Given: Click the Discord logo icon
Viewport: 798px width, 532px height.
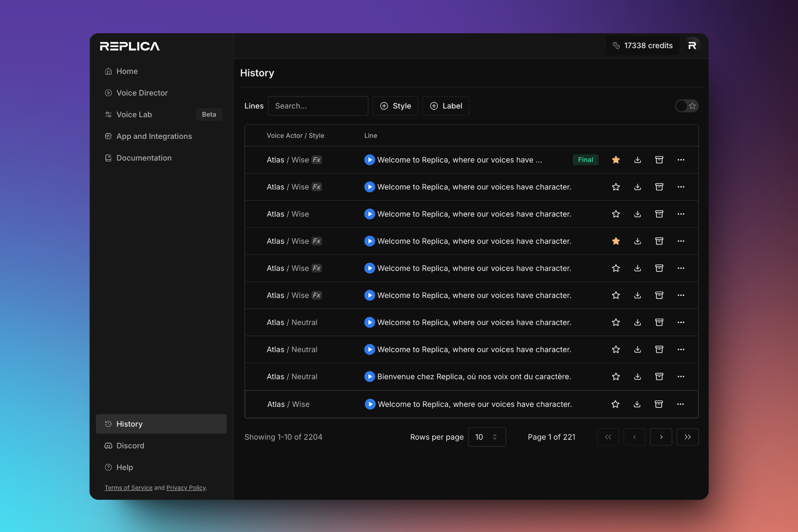Looking at the screenshot, I should [108, 446].
